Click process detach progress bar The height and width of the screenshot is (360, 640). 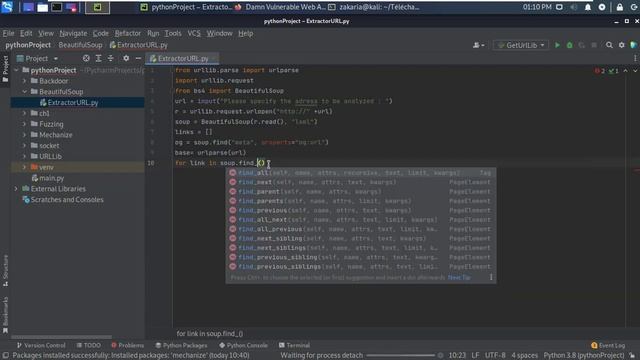click(x=401, y=356)
